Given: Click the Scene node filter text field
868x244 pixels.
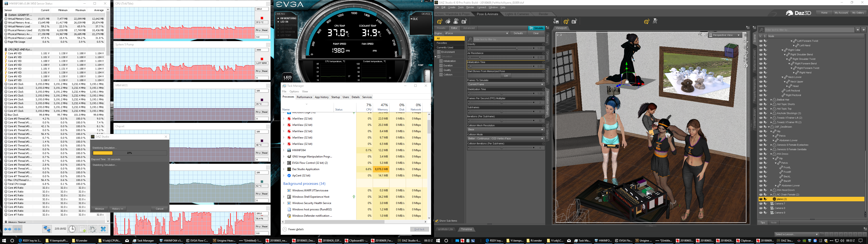Looking at the screenshot, I should 809,30.
